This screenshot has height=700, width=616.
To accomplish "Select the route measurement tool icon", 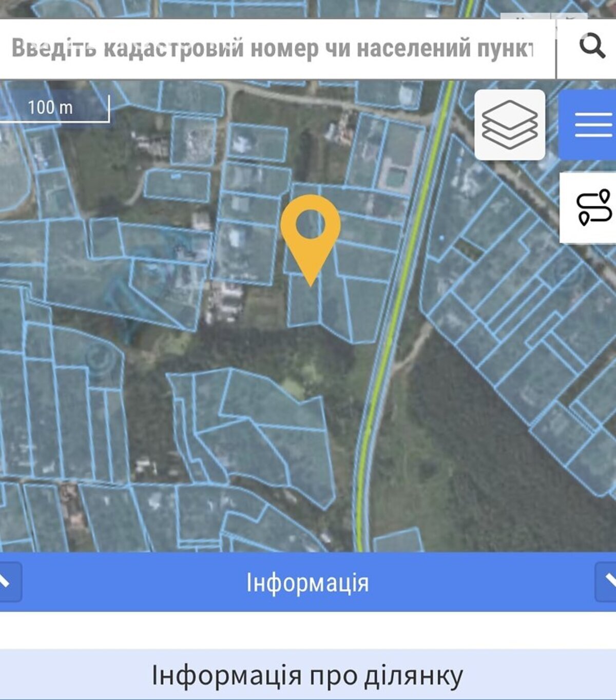I will (590, 208).
